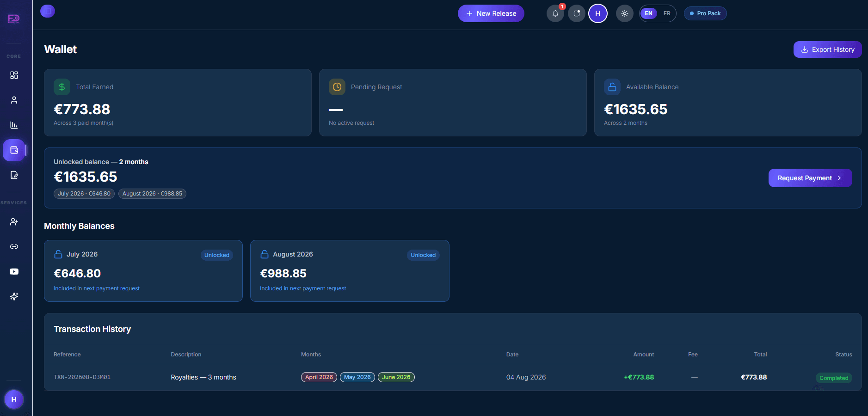
Task: Open the analytics bar chart sidebar icon
Action: pos(14,125)
